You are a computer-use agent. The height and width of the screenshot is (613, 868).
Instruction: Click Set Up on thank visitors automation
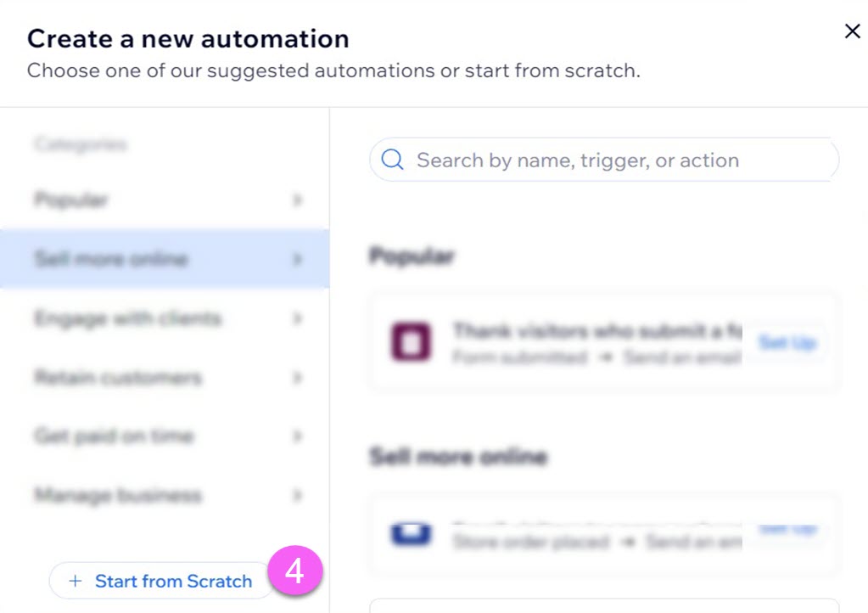[787, 343]
